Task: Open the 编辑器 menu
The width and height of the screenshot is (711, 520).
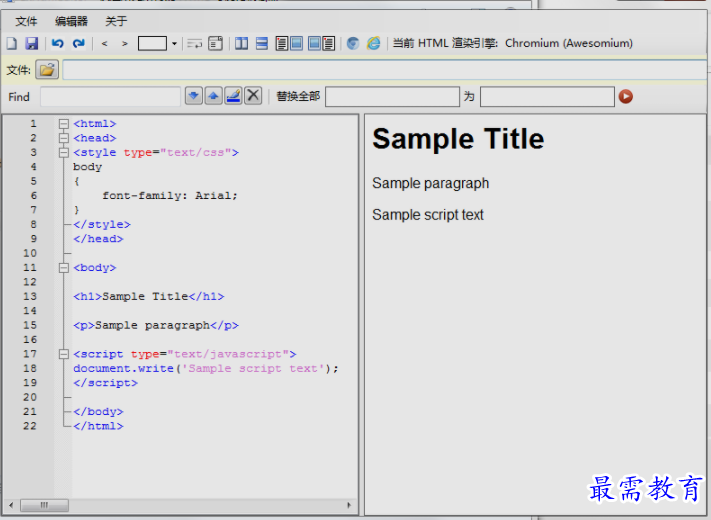Action: pos(71,21)
